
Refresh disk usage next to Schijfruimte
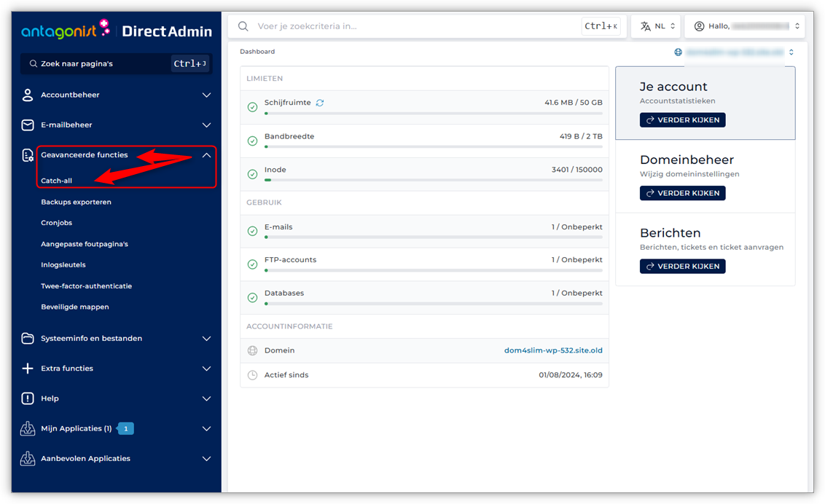(320, 103)
